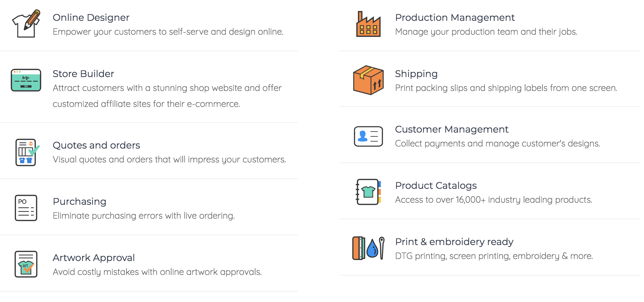Go to Quotes and orders heading
This screenshot has width=644, height=302.
(96, 145)
